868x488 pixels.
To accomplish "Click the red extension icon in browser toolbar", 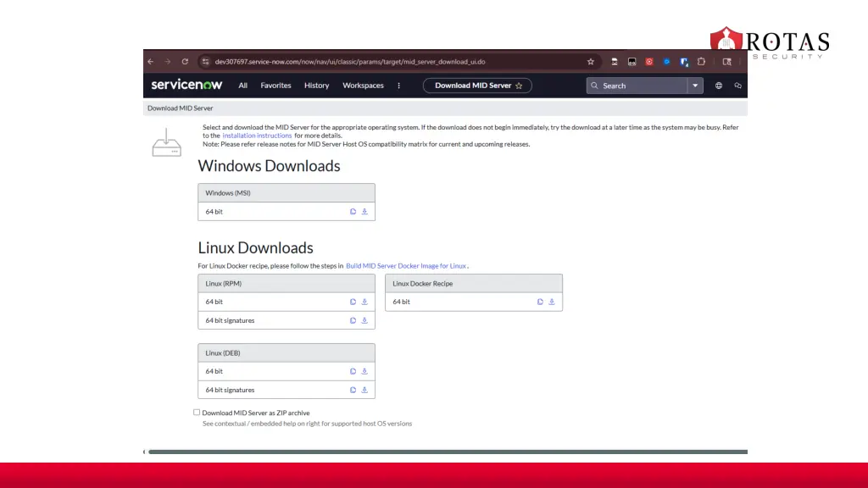I will tap(649, 61).
